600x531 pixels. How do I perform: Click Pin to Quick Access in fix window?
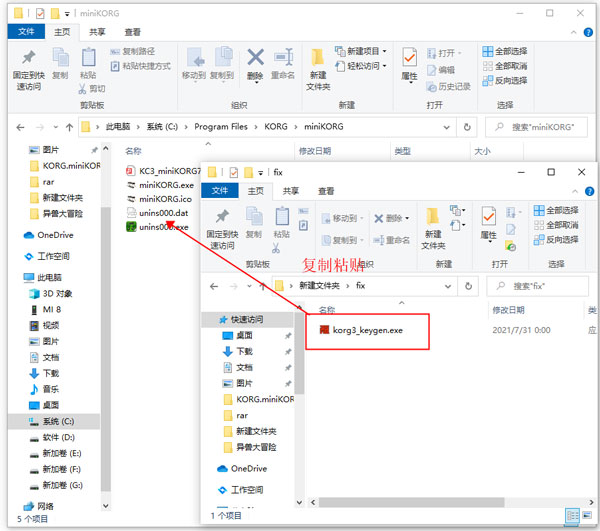coord(222,228)
